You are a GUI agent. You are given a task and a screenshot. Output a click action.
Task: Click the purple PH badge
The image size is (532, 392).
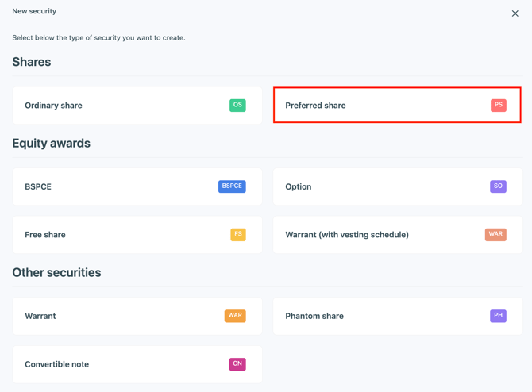(498, 316)
